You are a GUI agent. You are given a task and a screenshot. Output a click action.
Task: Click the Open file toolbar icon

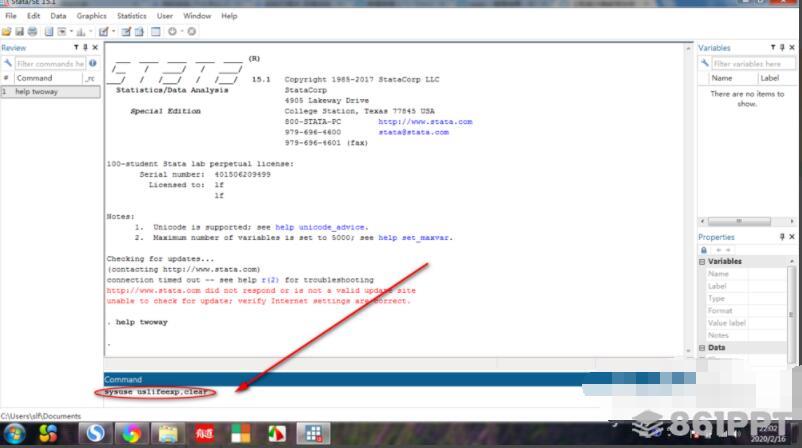pyautogui.click(x=6, y=32)
